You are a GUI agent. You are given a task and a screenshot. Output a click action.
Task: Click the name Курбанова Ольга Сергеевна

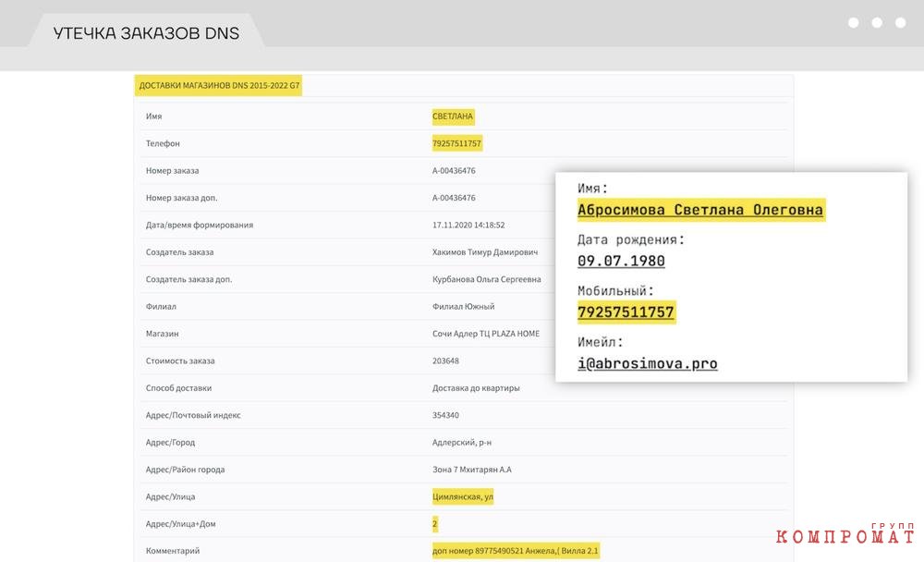pyautogui.click(x=486, y=279)
